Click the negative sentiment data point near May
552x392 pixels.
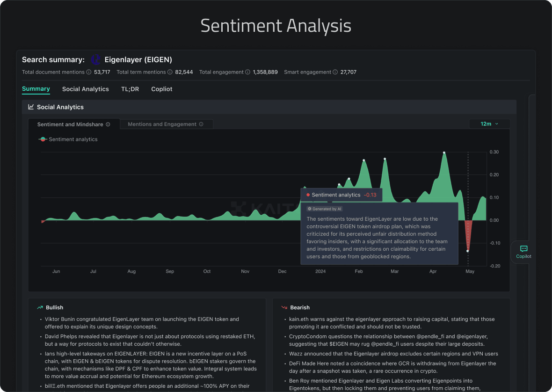467,251
